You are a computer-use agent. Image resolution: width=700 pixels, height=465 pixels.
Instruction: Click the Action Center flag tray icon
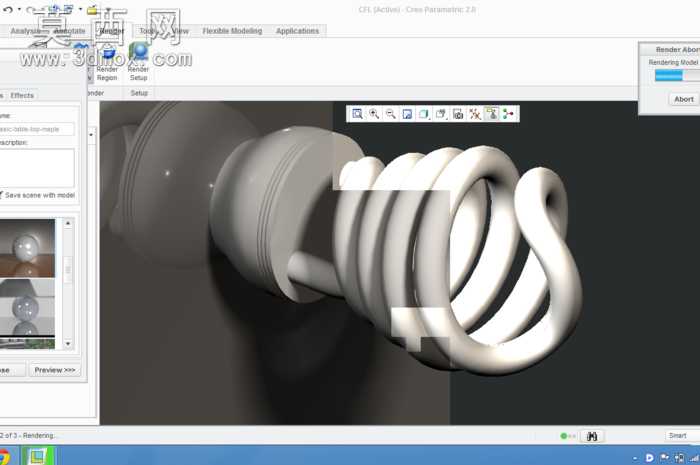(665, 457)
